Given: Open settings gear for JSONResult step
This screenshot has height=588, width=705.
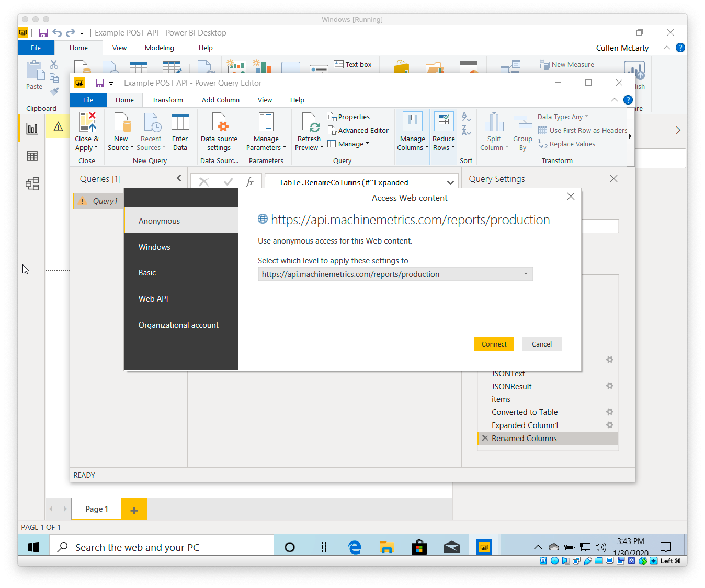Looking at the screenshot, I should 609,386.
